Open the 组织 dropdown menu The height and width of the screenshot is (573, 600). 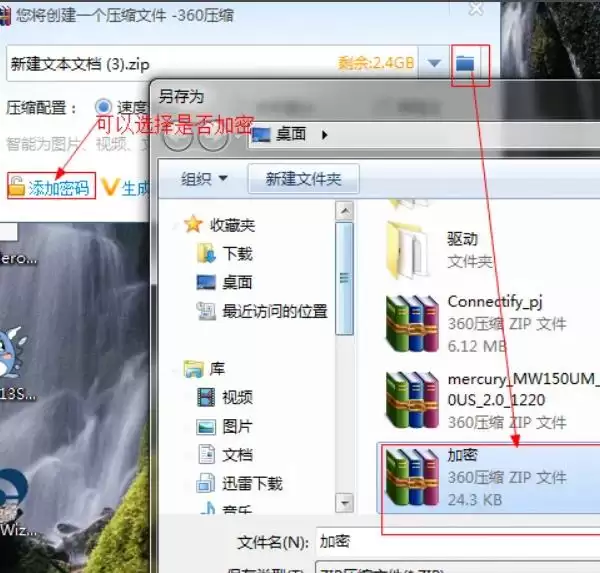[x=204, y=179]
